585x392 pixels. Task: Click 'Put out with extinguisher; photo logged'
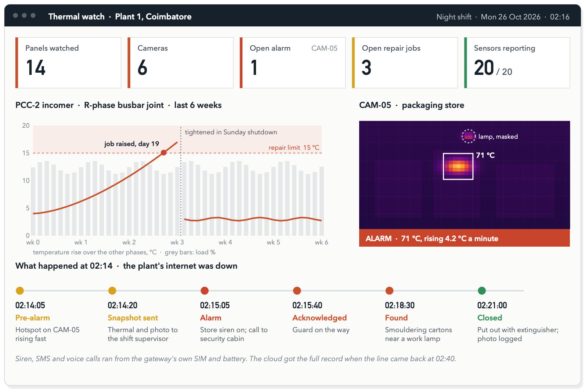point(518,334)
